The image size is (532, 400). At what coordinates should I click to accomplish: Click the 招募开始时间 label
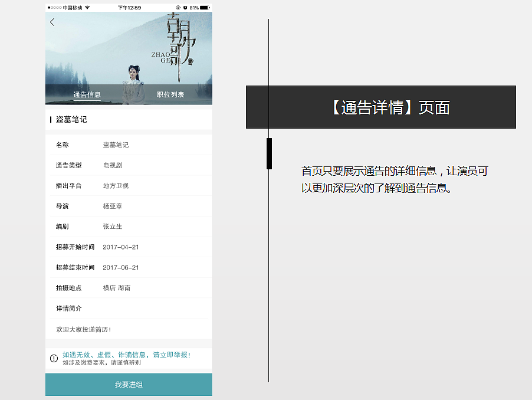(75, 247)
